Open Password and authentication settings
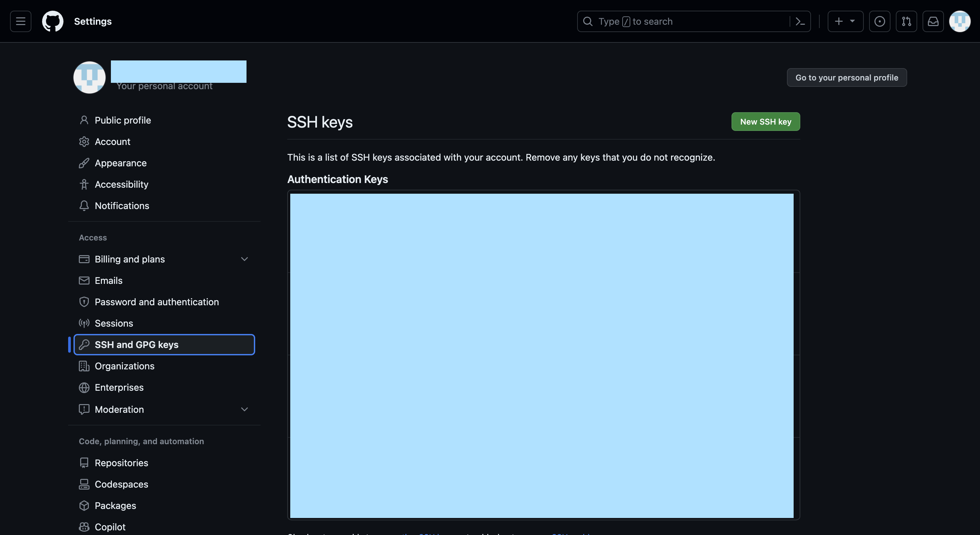 click(x=156, y=302)
